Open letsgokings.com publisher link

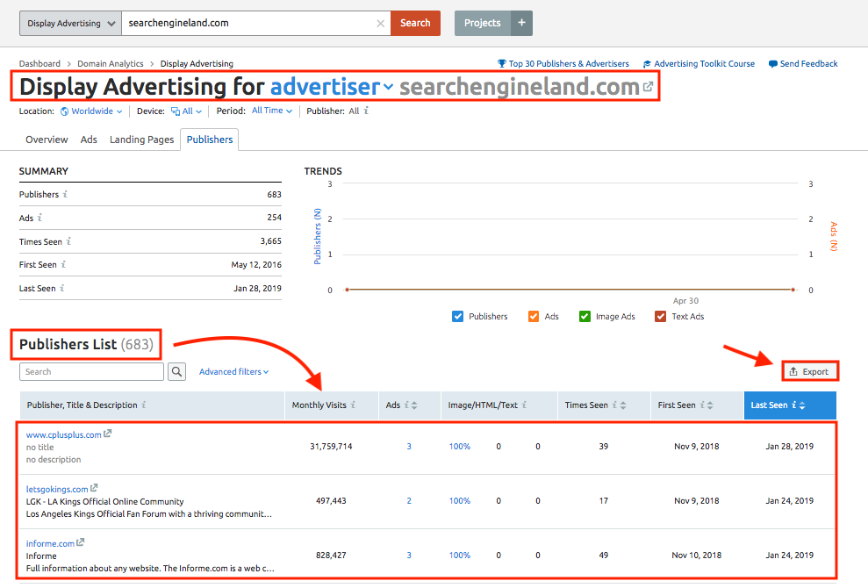[57, 489]
